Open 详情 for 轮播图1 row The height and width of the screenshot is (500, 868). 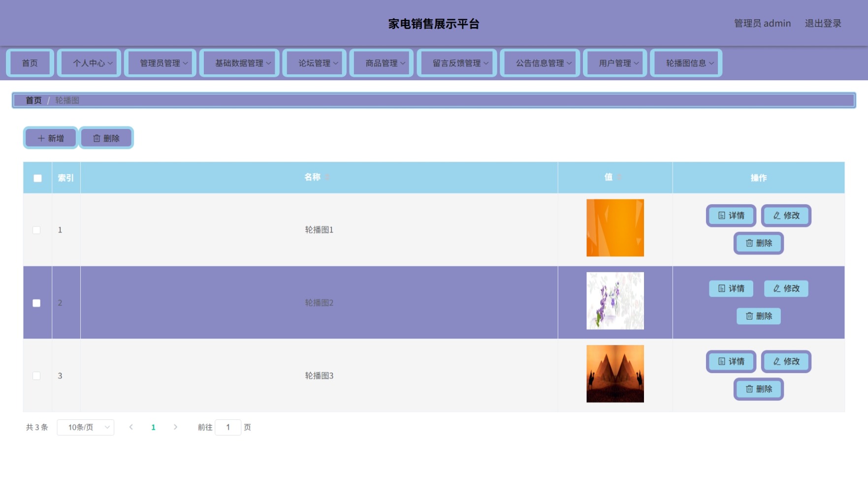click(731, 216)
